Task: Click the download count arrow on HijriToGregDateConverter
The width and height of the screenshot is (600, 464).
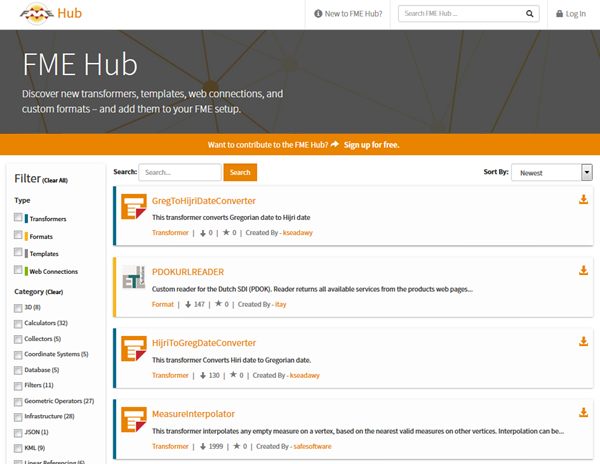Action: click(203, 376)
